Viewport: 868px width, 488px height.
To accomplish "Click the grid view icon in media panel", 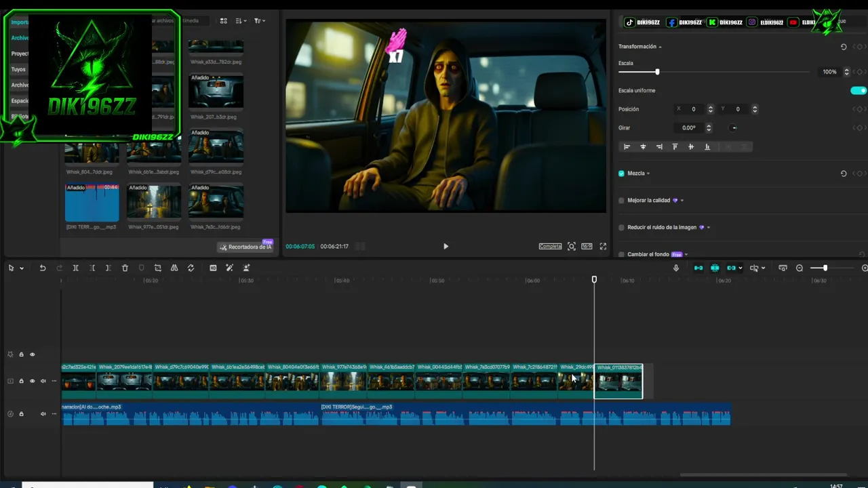I will coord(224,21).
